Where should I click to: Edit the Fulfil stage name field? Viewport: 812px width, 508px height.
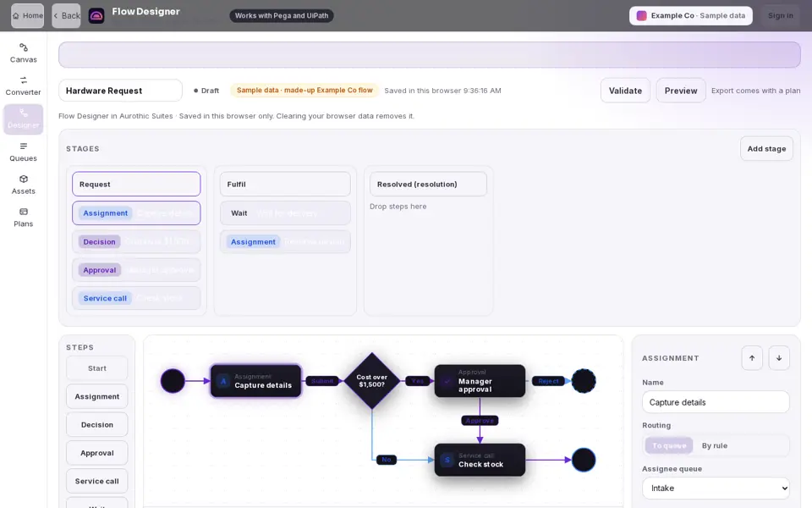point(285,184)
